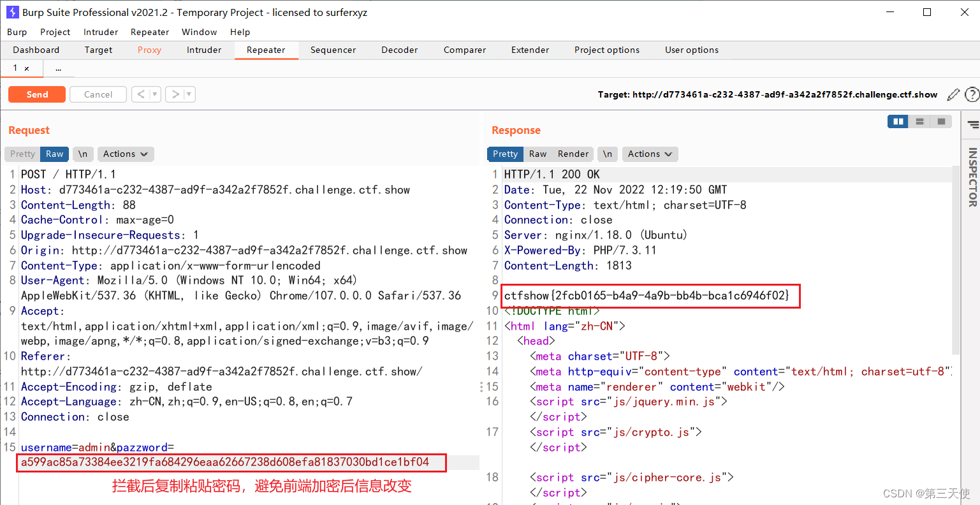The height and width of the screenshot is (505, 980).
Task: Open the Burp menu
Action: [x=17, y=32]
